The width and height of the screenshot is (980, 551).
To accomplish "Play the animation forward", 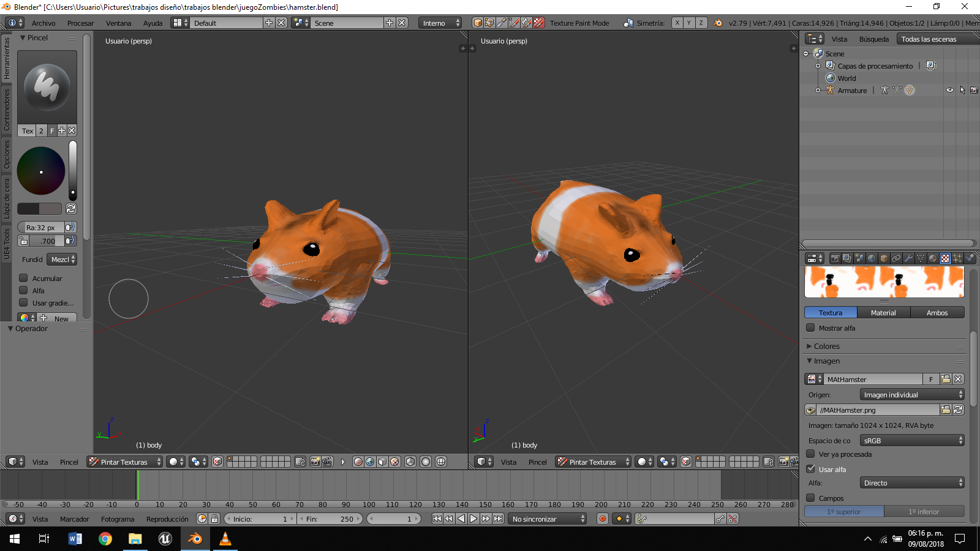I will 473,519.
